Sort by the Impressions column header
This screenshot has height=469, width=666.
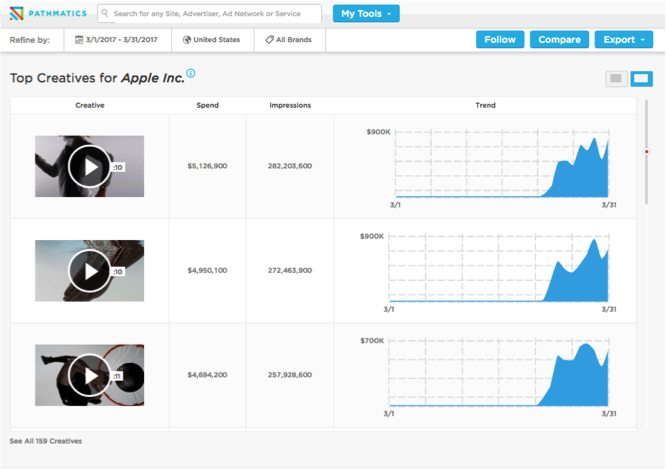[290, 105]
